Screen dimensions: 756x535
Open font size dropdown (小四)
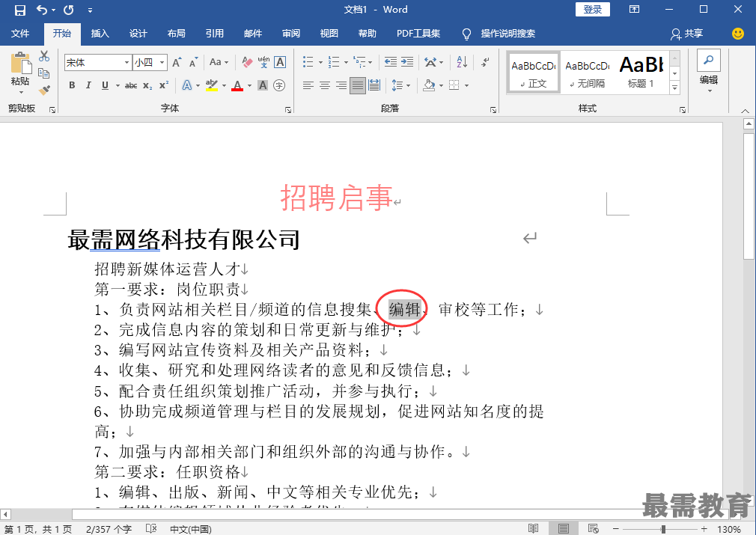coord(162,62)
